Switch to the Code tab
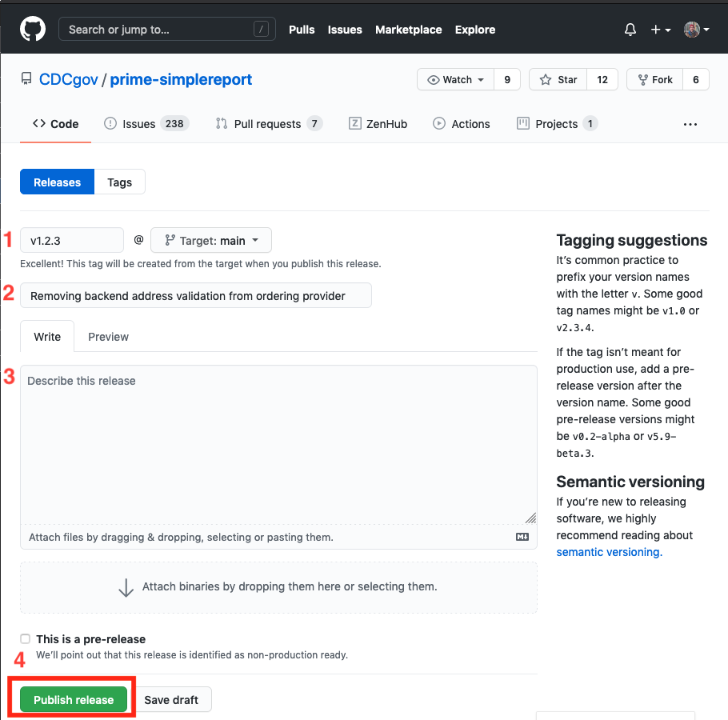 [55, 124]
